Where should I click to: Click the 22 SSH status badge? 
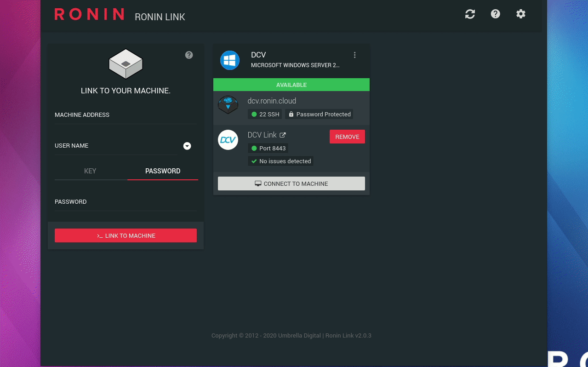(265, 114)
